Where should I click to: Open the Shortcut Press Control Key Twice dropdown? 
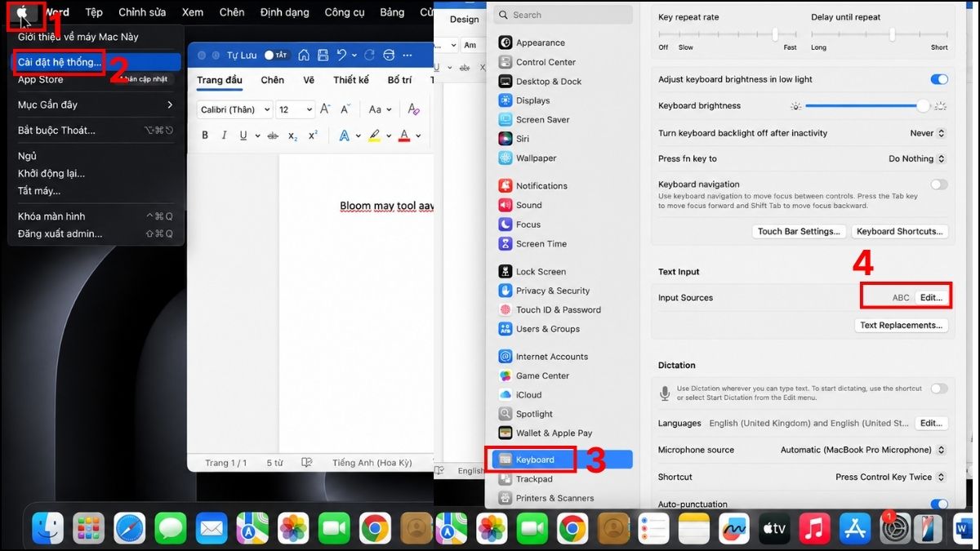(x=890, y=477)
